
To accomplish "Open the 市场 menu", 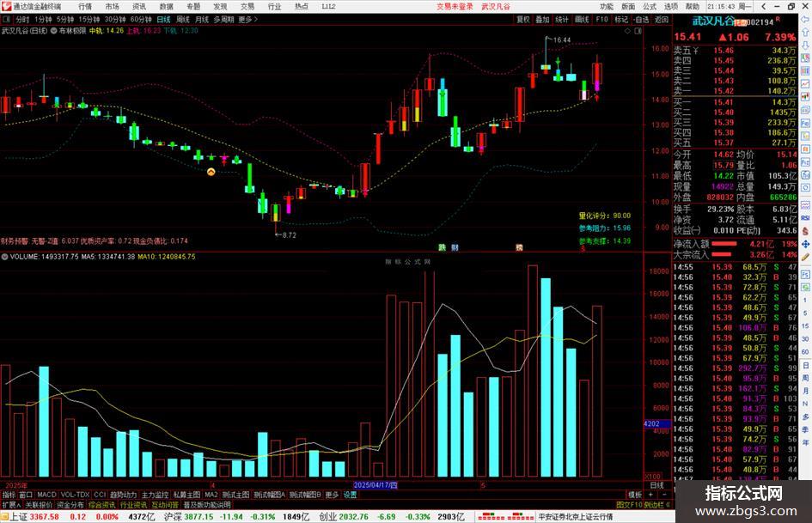I will click(113, 6).
